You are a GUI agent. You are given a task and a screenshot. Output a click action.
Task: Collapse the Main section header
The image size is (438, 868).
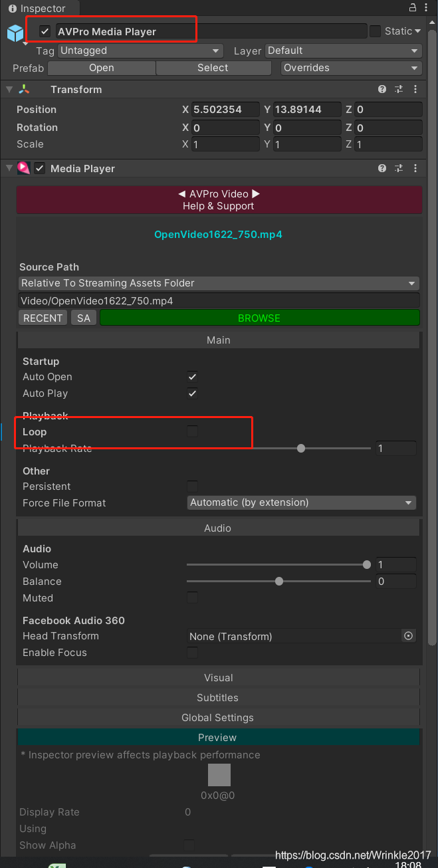pos(219,340)
